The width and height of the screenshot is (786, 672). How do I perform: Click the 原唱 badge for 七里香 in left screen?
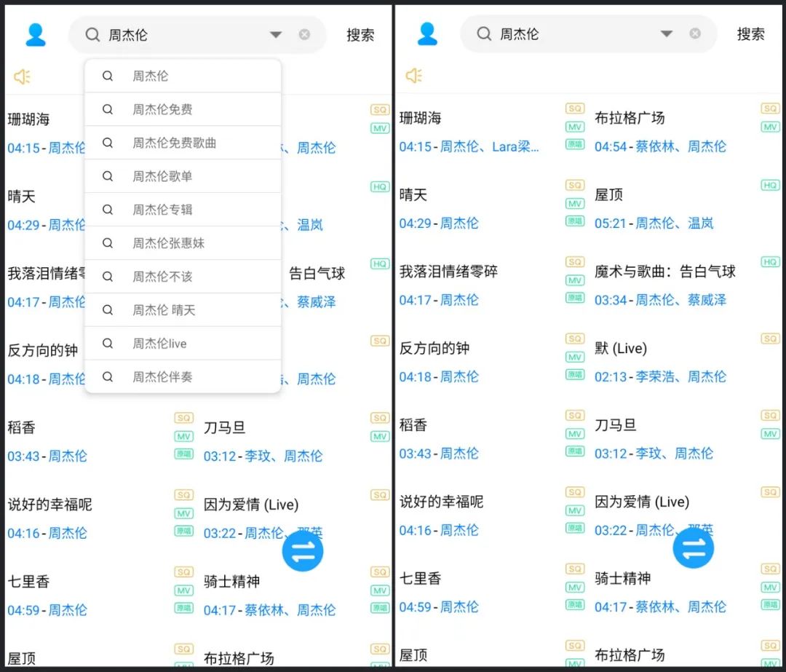pos(184,608)
